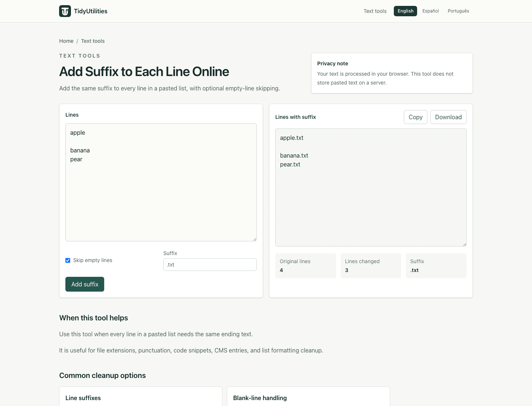Click the Privacy note heading

(x=332, y=63)
